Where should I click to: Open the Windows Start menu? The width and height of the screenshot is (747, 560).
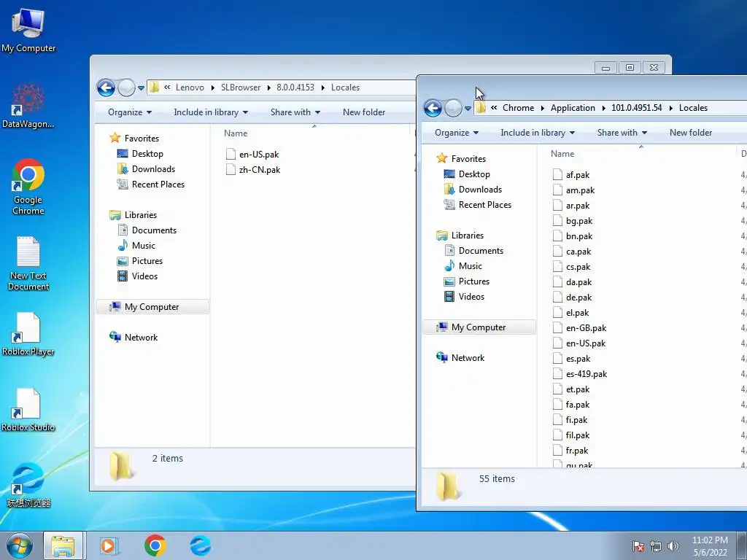click(x=20, y=545)
